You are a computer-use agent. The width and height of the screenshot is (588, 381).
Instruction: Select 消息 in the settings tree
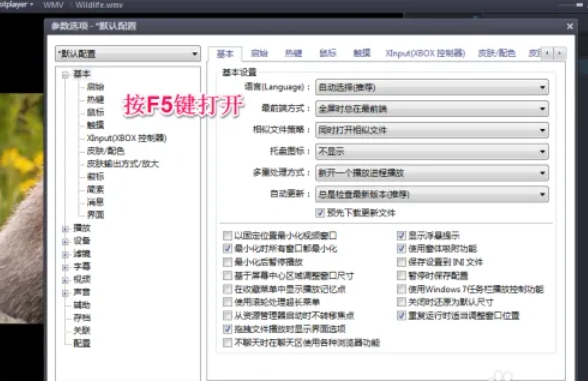[95, 202]
